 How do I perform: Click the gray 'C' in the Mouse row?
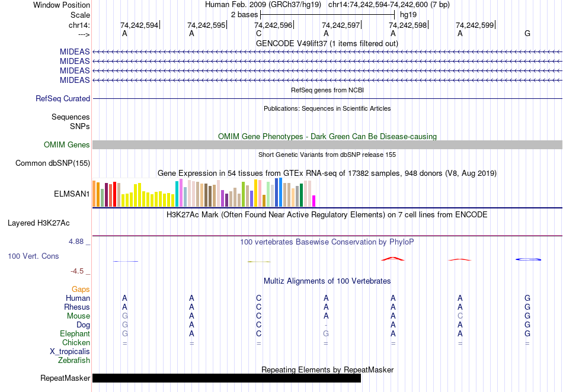point(460,316)
